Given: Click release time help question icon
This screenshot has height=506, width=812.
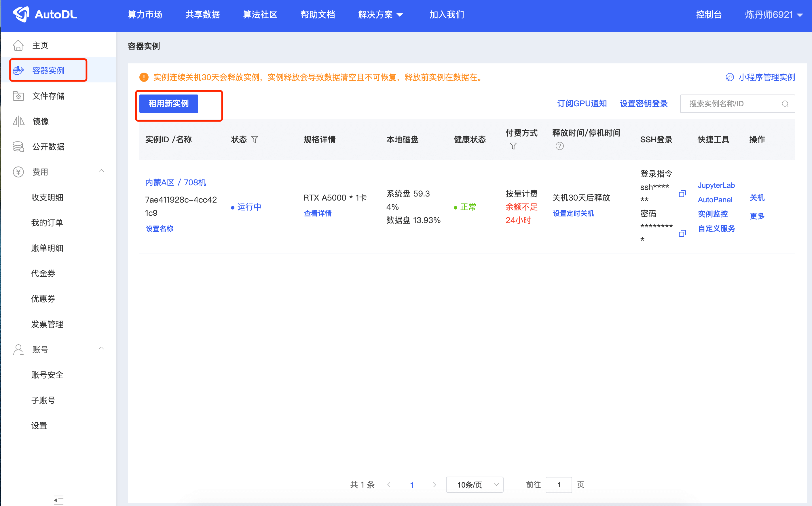Looking at the screenshot, I should click(x=559, y=146).
